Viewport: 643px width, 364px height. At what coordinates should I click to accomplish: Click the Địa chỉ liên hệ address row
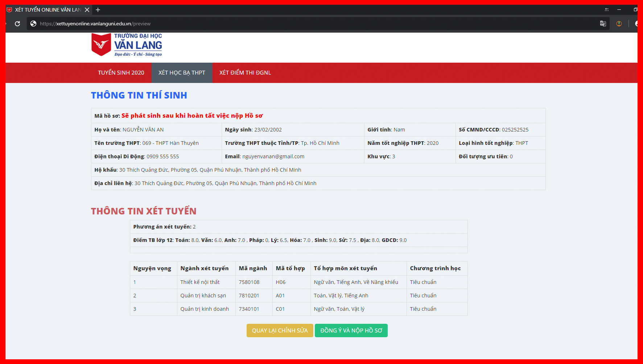(318, 183)
